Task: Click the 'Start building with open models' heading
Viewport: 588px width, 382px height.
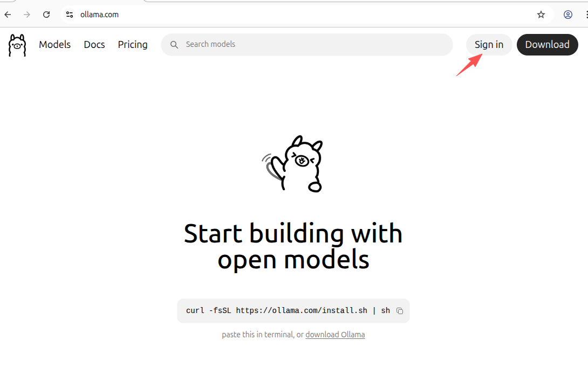Action: pyautogui.click(x=293, y=246)
